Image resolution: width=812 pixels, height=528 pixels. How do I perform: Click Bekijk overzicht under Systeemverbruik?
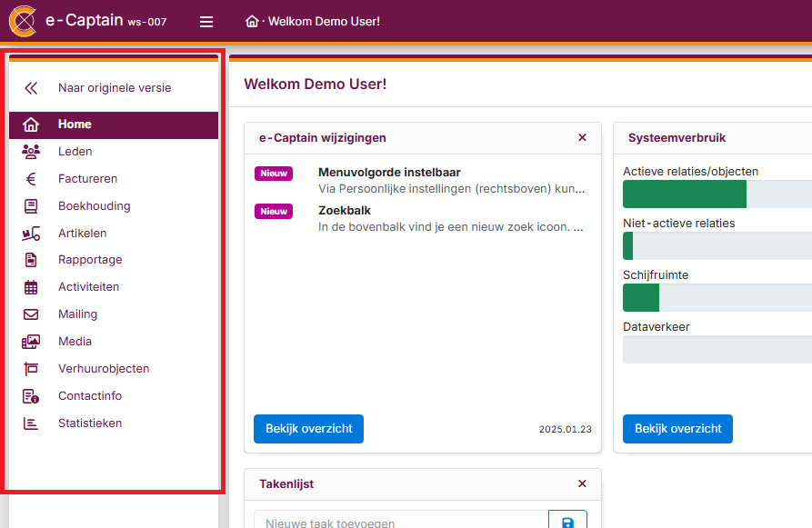677,429
